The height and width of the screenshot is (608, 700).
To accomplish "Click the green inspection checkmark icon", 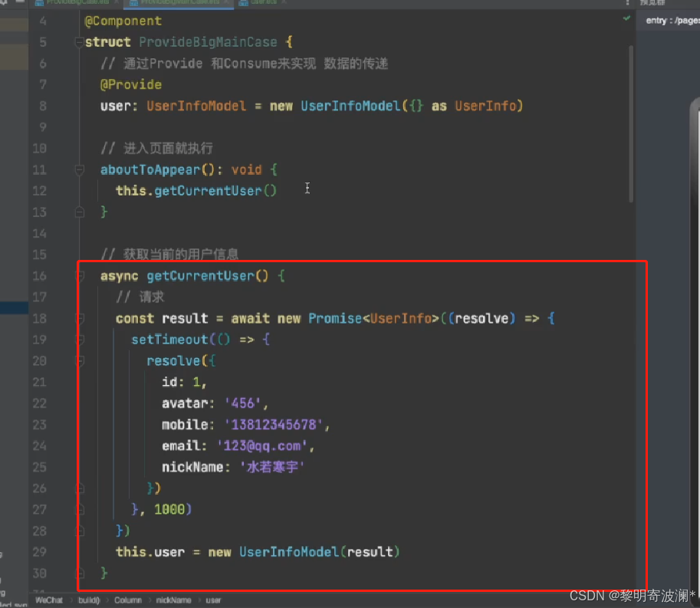I will [626, 18].
